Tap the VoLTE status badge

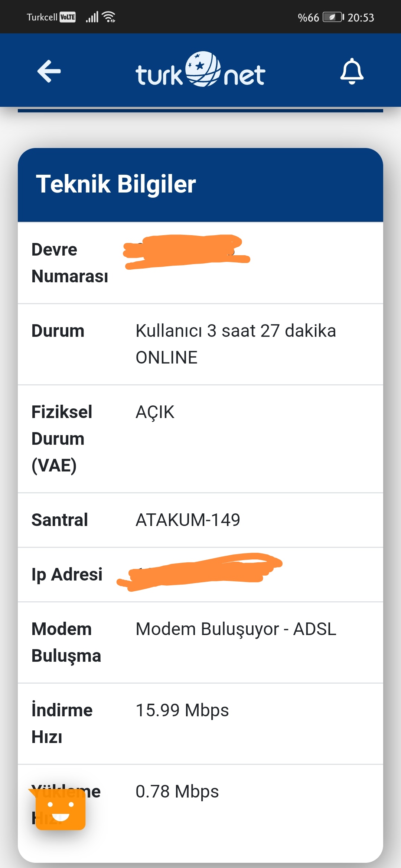(x=68, y=17)
